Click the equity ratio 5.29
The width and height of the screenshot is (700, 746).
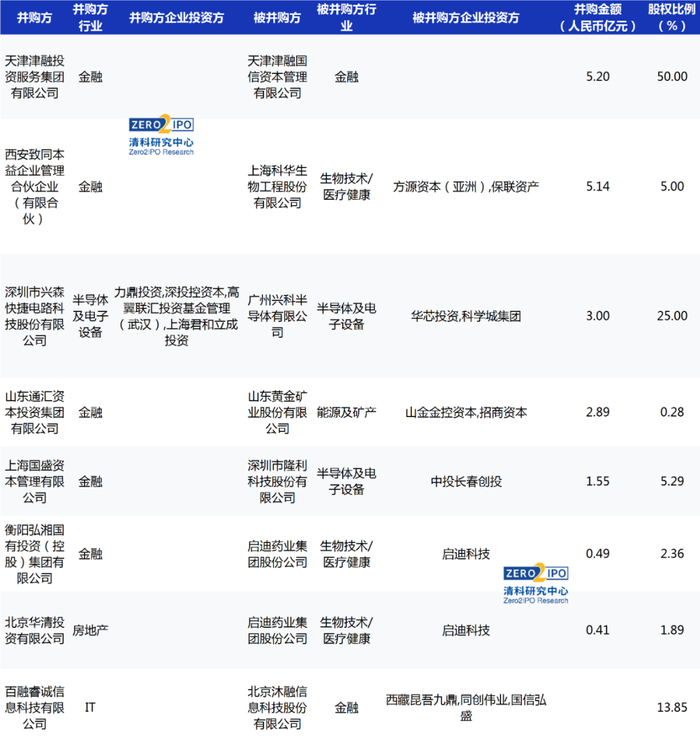[672, 481]
